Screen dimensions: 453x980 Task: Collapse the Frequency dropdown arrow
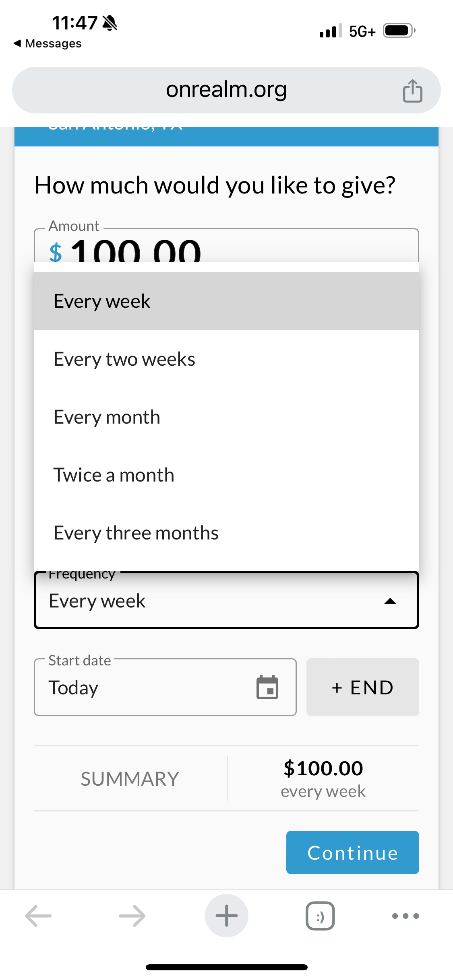coord(390,601)
